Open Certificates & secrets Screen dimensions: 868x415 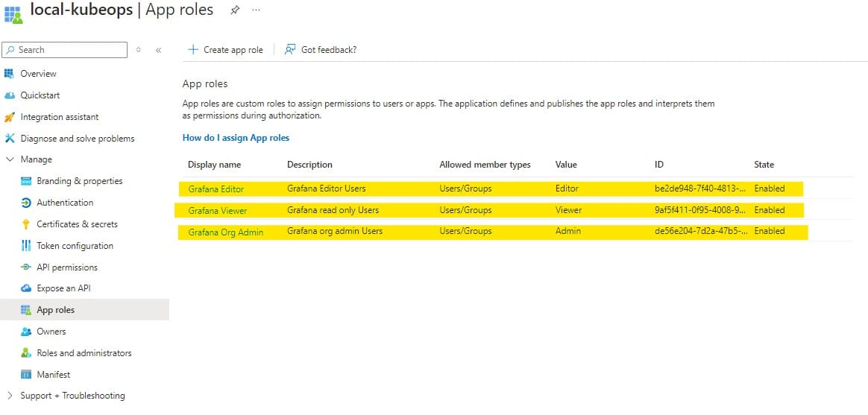click(77, 224)
